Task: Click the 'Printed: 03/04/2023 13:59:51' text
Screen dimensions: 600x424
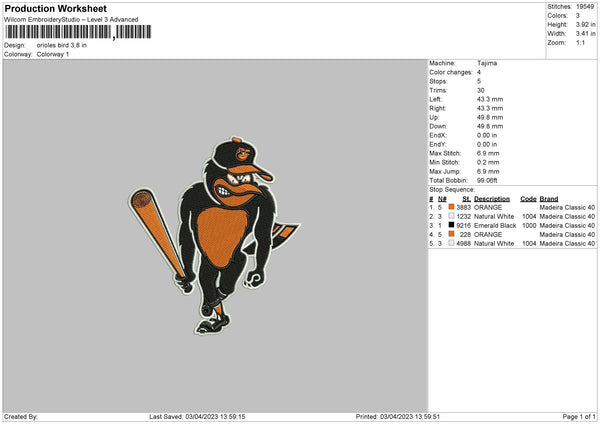Action: coord(398,417)
